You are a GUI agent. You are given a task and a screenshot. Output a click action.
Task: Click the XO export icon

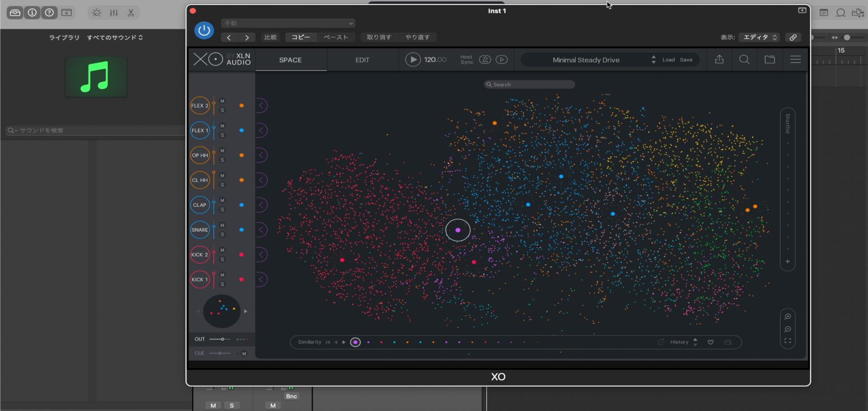coord(719,59)
